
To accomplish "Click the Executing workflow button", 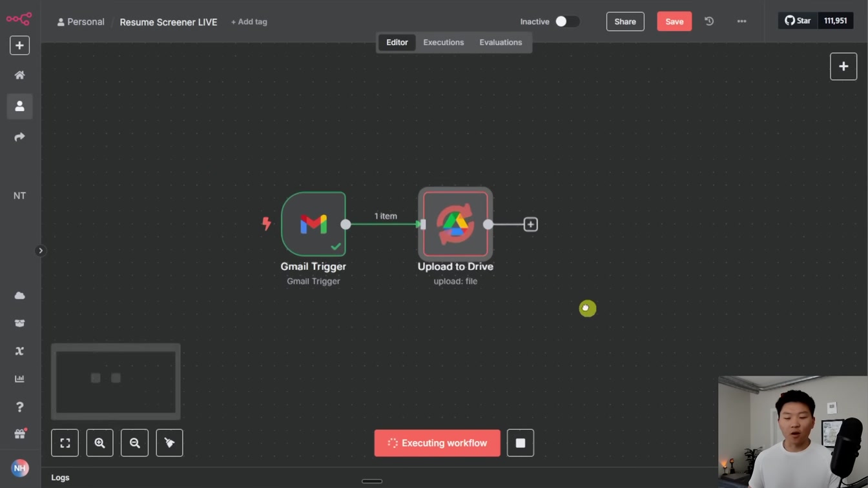I will pyautogui.click(x=437, y=443).
